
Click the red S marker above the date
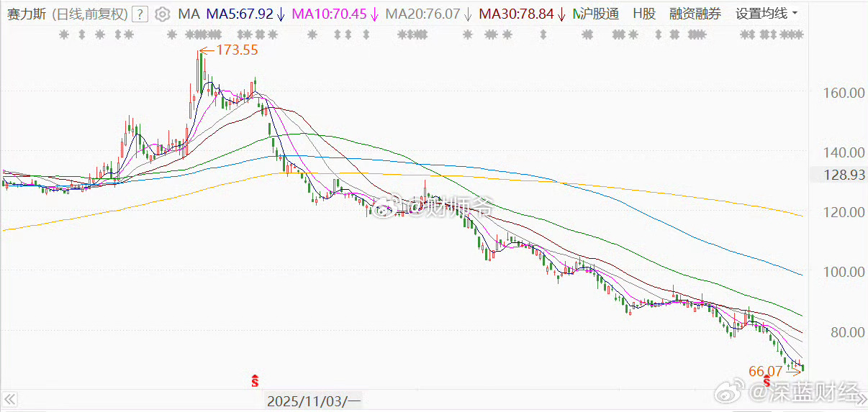(x=255, y=380)
